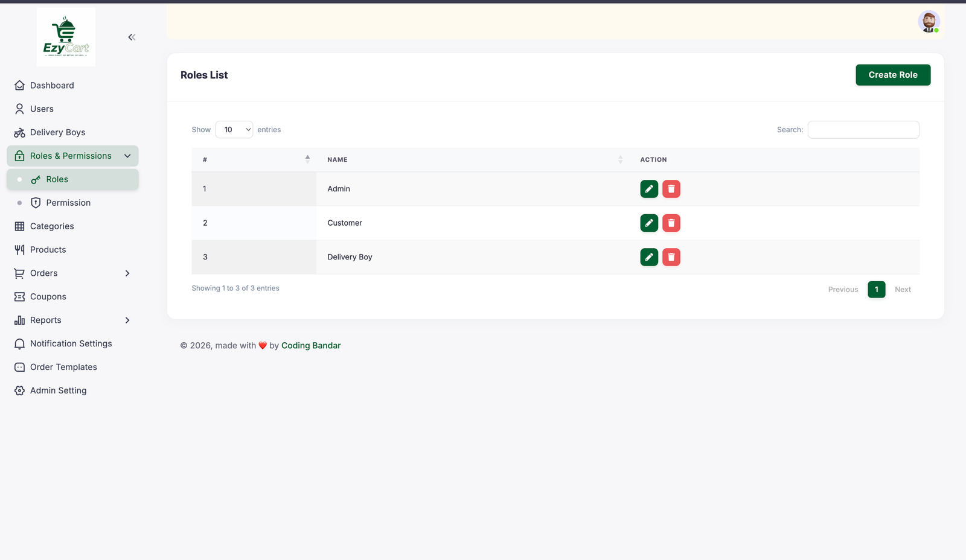
Task: Expand the Orders submenu arrow
Action: [127, 273]
